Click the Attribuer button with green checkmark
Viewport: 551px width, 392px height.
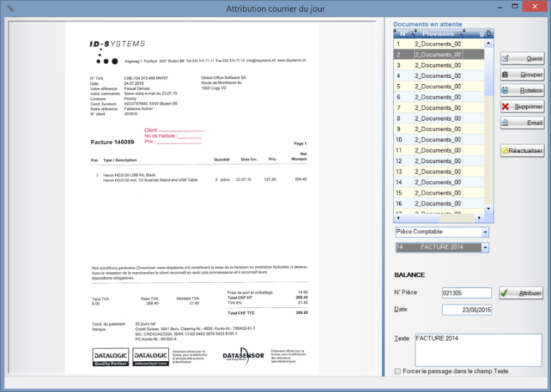point(521,293)
